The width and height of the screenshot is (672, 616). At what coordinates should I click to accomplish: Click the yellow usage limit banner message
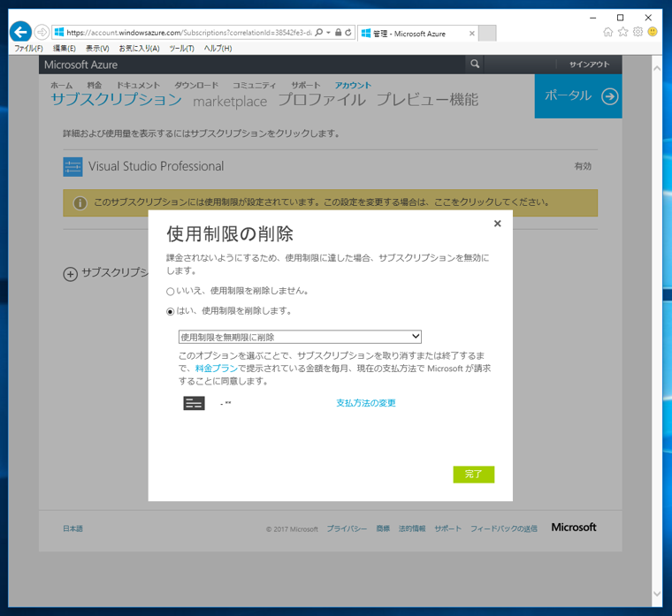322,202
